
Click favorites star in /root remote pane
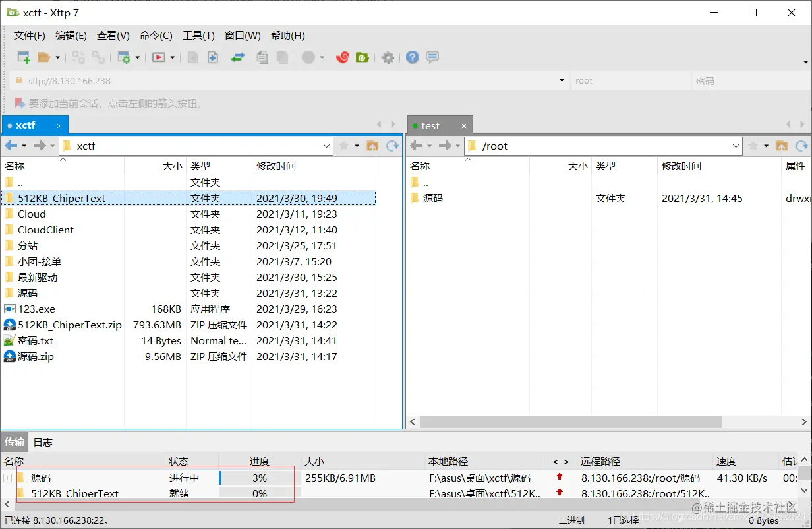tap(753, 146)
